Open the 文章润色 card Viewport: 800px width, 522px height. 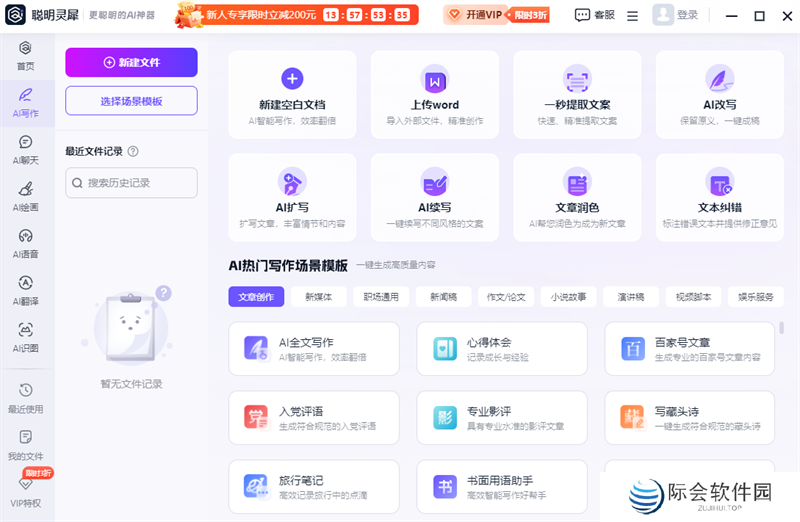(577, 197)
